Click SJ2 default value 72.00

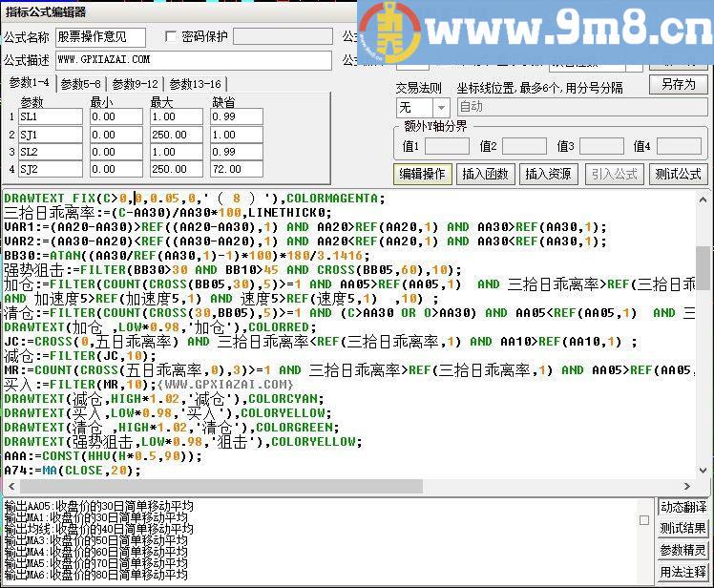237,169
